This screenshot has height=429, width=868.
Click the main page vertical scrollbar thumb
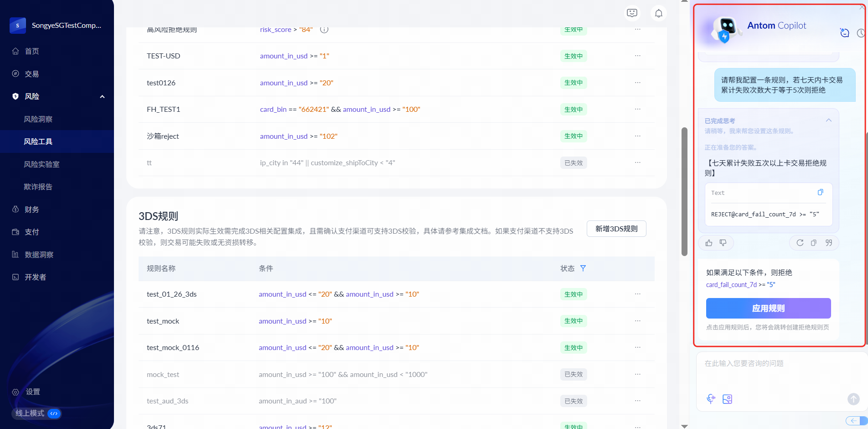684,192
